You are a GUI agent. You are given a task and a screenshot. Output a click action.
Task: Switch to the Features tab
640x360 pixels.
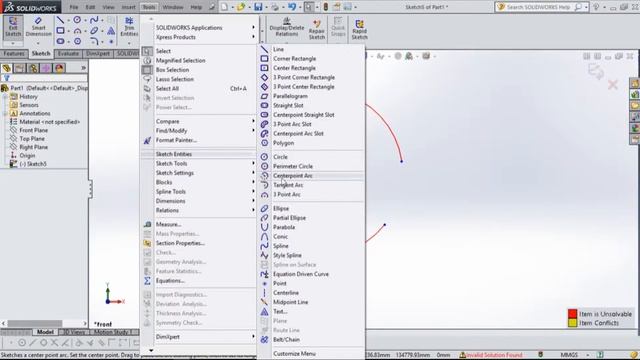pos(14,53)
